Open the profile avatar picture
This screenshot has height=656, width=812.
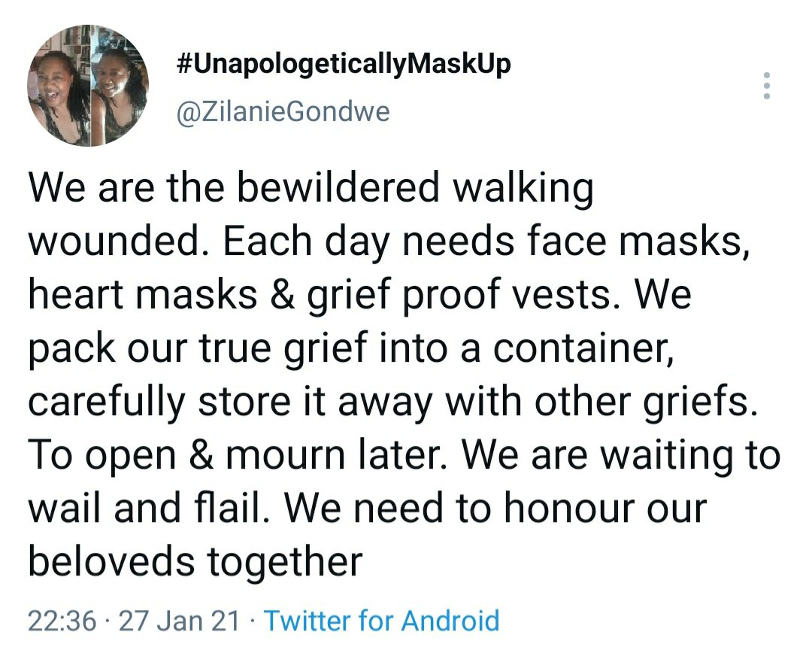point(86,85)
